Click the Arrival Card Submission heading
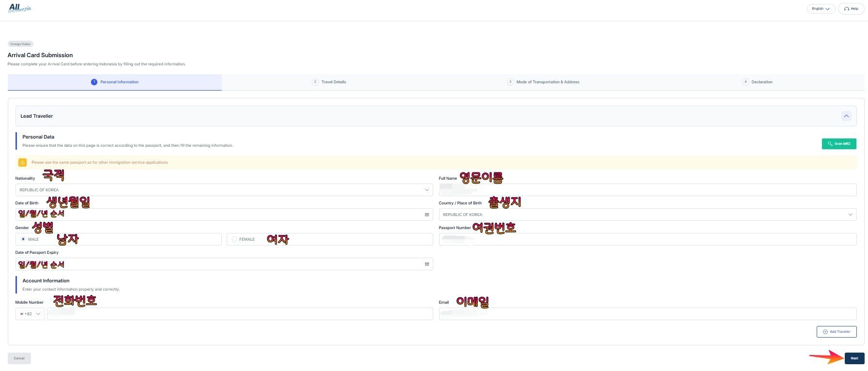868x371 pixels. pyautogui.click(x=40, y=55)
